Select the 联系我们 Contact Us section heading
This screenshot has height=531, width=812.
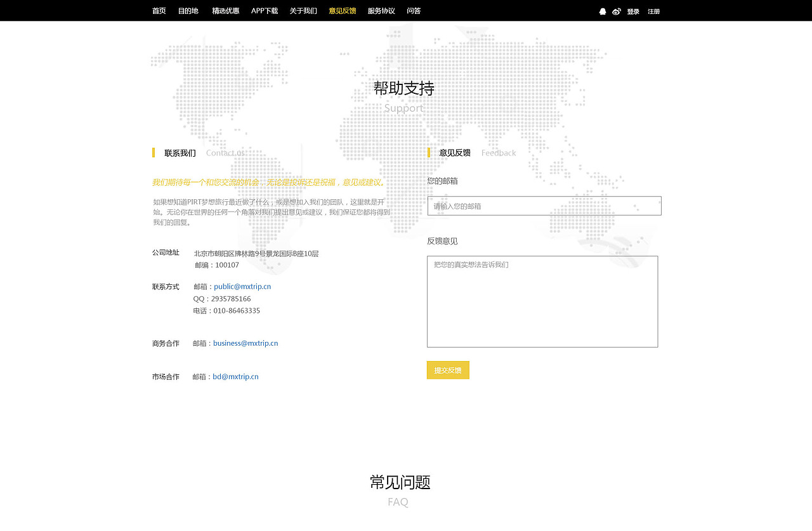(180, 152)
